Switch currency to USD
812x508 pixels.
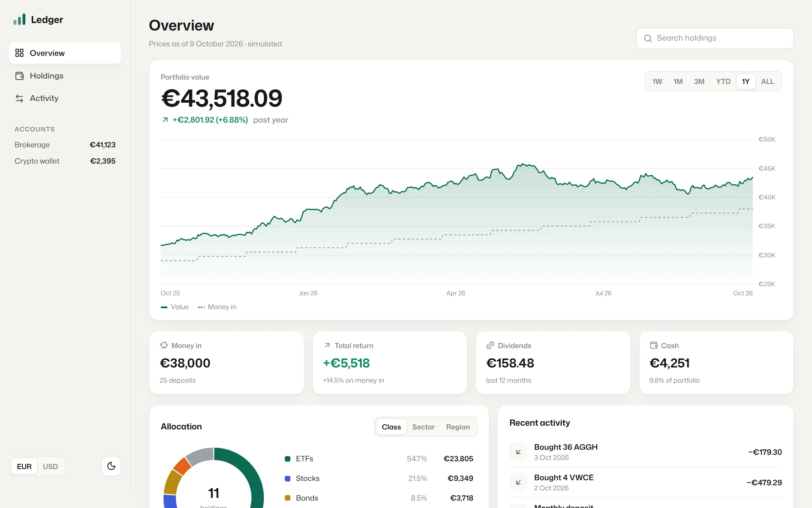[50, 466]
